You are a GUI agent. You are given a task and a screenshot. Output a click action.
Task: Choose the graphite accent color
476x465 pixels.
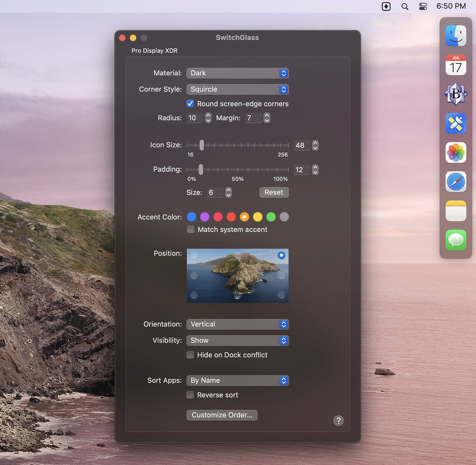tap(284, 217)
